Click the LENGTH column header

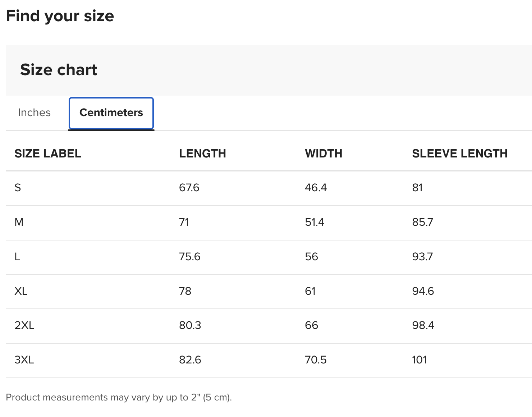202,153
